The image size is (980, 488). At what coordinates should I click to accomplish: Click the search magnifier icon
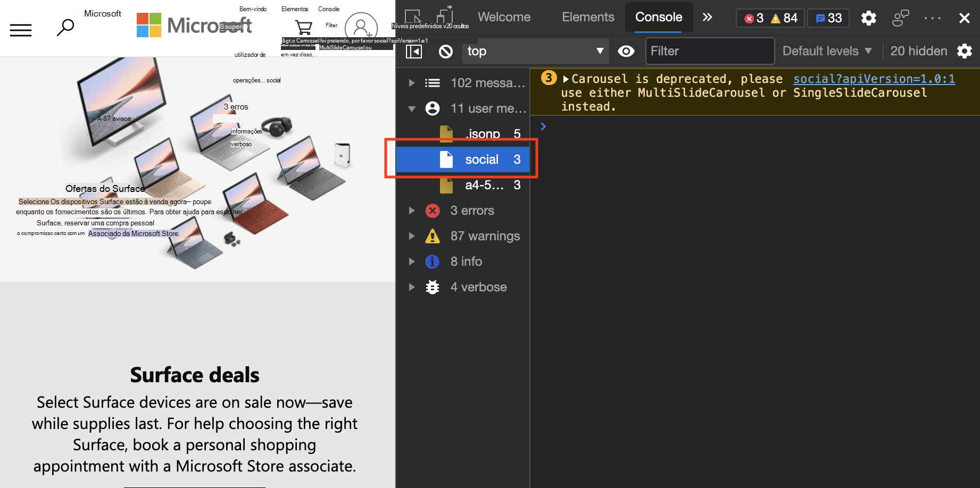(65, 27)
